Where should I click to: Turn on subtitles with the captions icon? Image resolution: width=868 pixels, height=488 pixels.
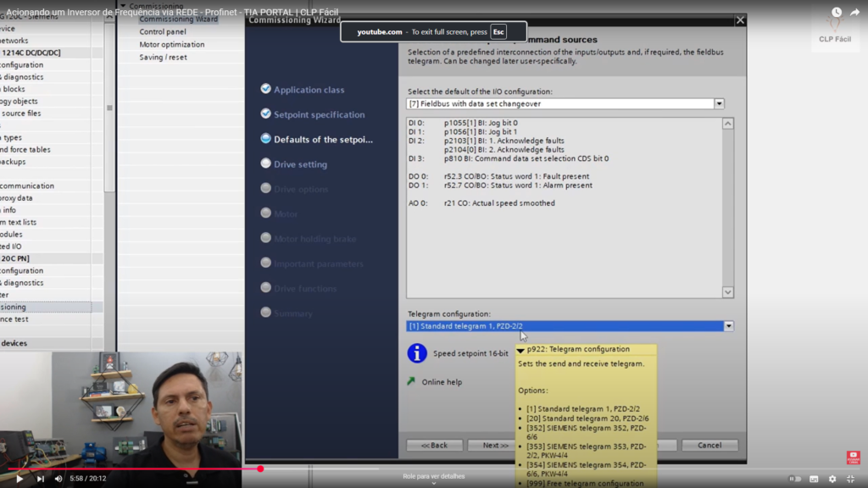814,479
